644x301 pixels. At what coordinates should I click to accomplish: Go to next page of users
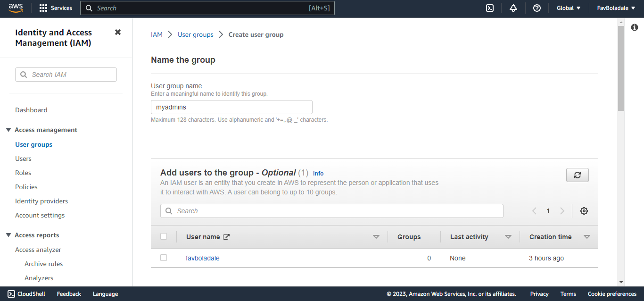562,211
